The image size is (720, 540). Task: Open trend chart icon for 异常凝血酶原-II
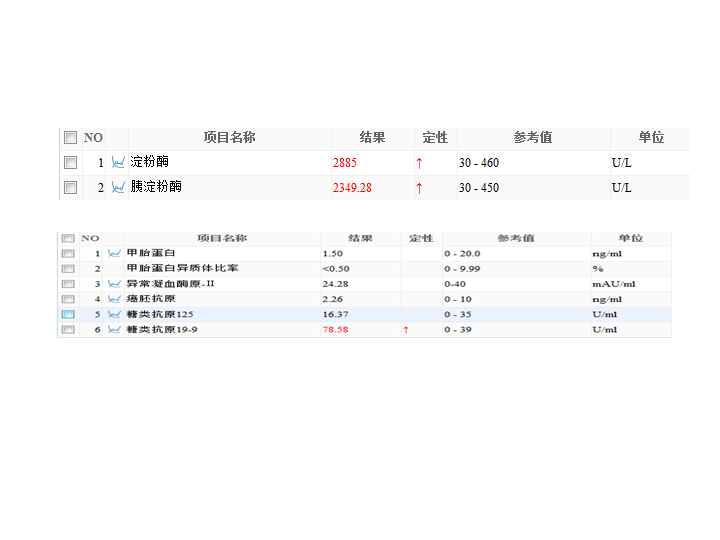coord(114,284)
